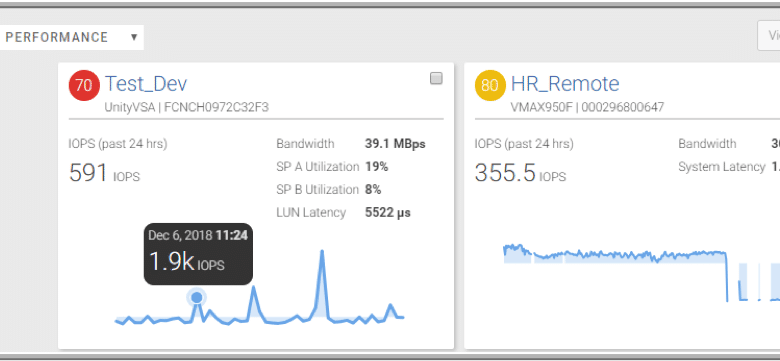This screenshot has width=780, height=361.
Task: Click the Bandwidth 39.1 MBps value
Action: [x=395, y=144]
